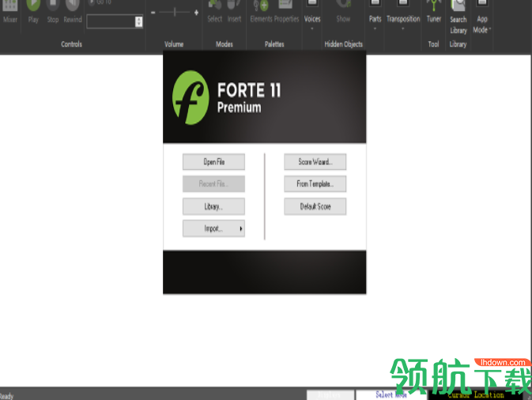Create a Default Score
Image resolution: width=532 pixels, height=400 pixels.
315,206
